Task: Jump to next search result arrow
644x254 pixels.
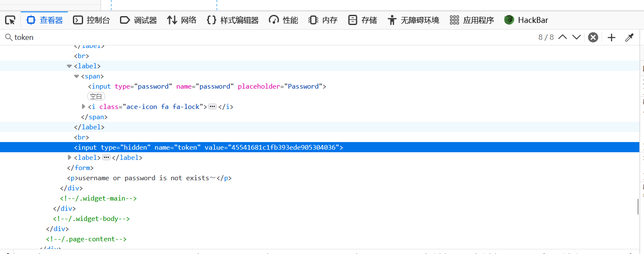Action: [x=577, y=37]
